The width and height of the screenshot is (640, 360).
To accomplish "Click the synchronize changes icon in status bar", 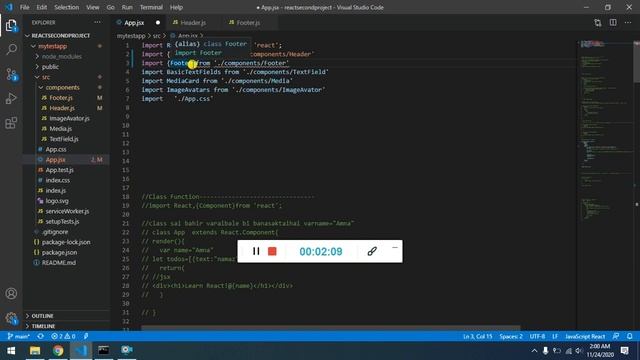I will [x=40, y=336].
